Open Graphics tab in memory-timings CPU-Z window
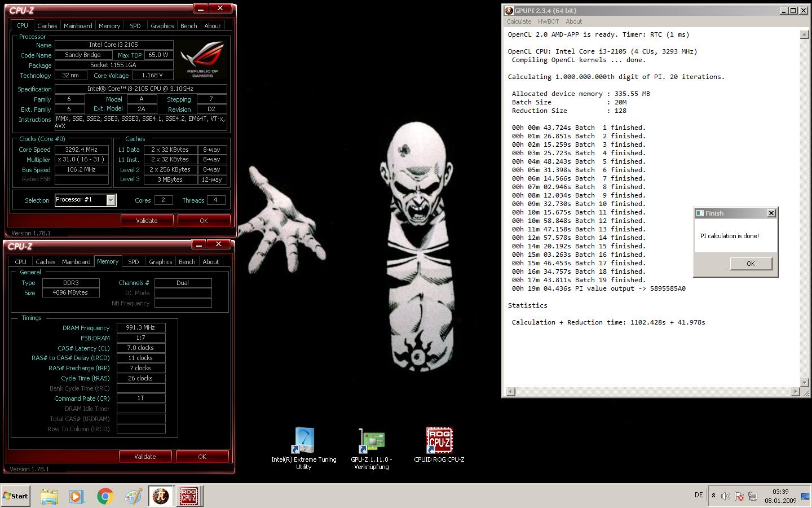 [x=160, y=262]
